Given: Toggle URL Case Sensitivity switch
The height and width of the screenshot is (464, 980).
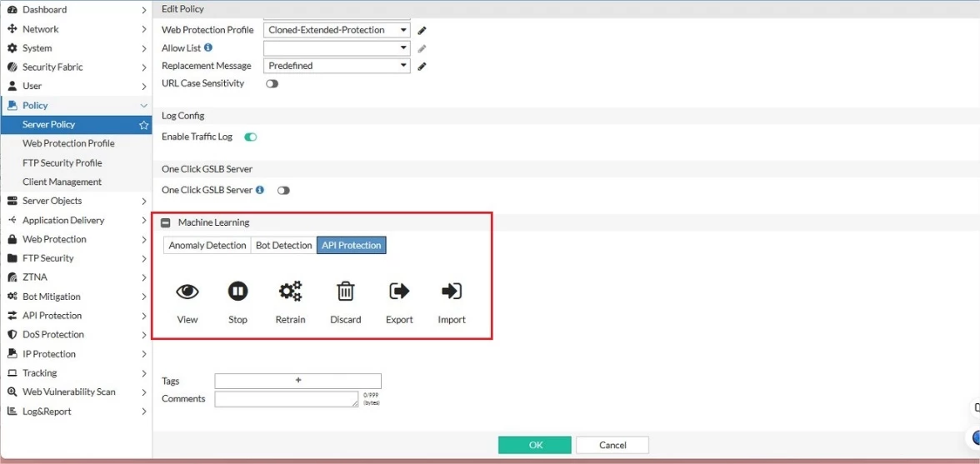Looking at the screenshot, I should (272, 83).
